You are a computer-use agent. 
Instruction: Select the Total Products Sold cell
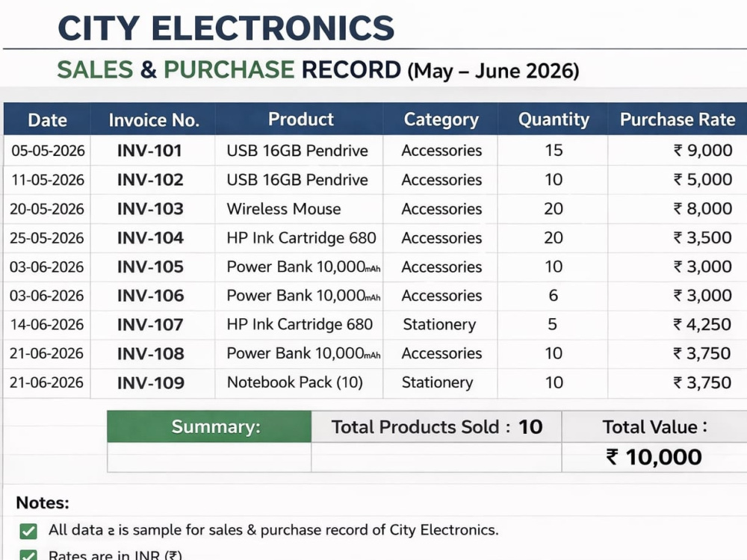(x=436, y=426)
